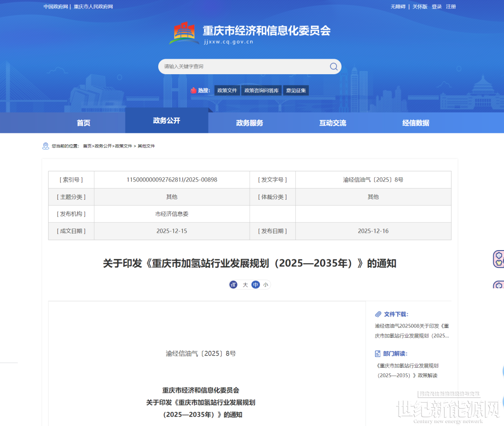Click the font-size 'tT' icon

pos(233,285)
